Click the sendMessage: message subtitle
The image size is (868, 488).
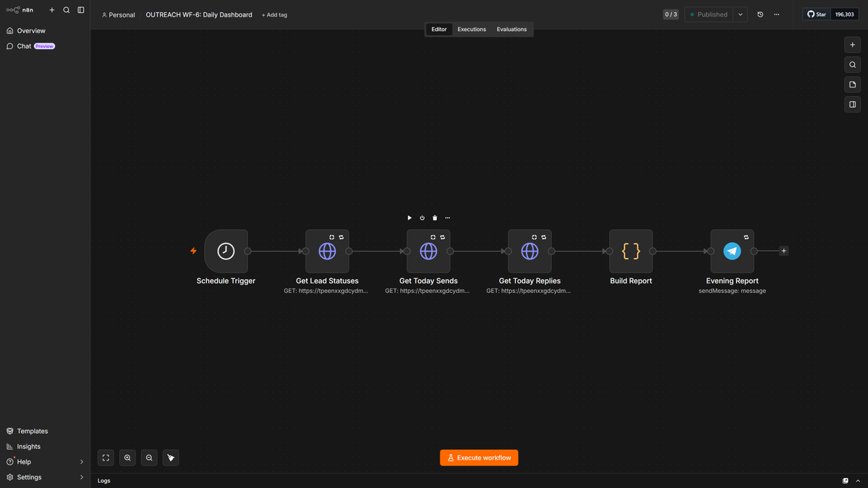pos(732,291)
